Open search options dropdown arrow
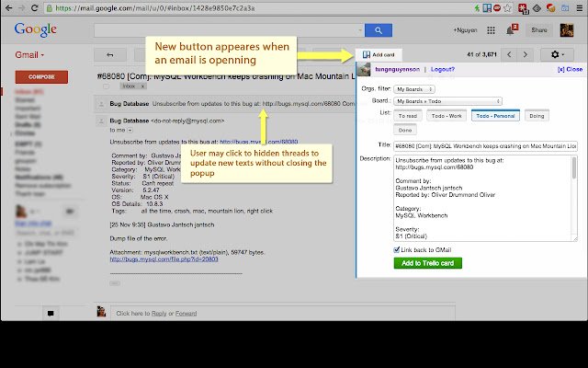 pyautogui.click(x=359, y=30)
